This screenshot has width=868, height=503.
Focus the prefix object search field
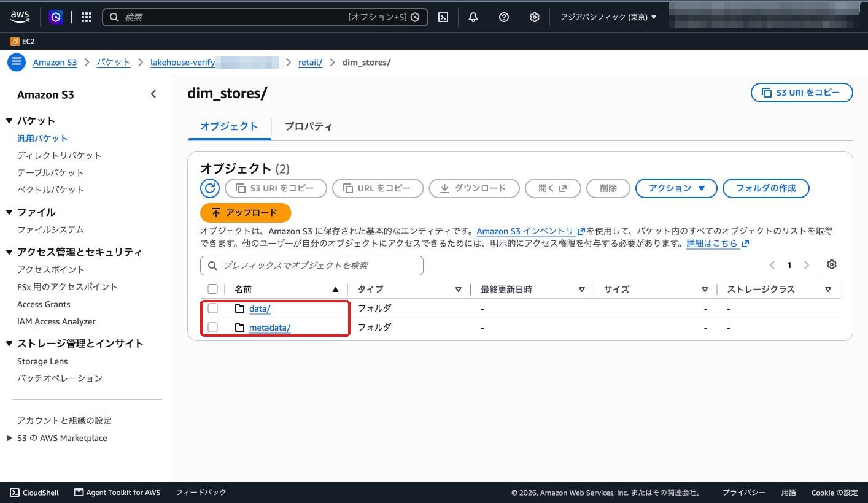coord(312,266)
